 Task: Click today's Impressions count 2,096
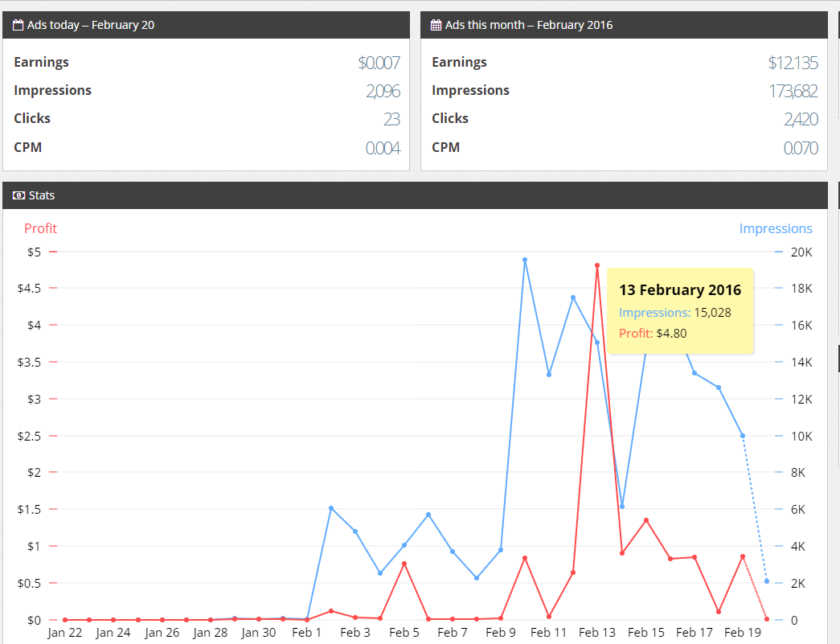pyautogui.click(x=383, y=91)
